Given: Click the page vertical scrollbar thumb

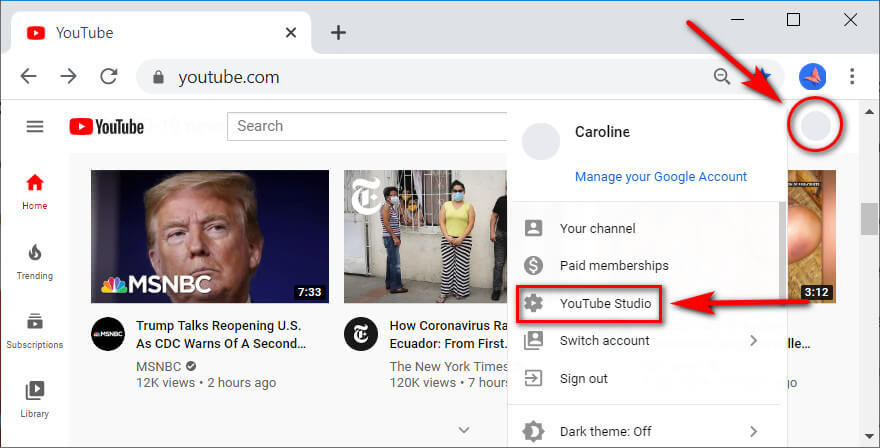Looking at the screenshot, I should point(869,218).
